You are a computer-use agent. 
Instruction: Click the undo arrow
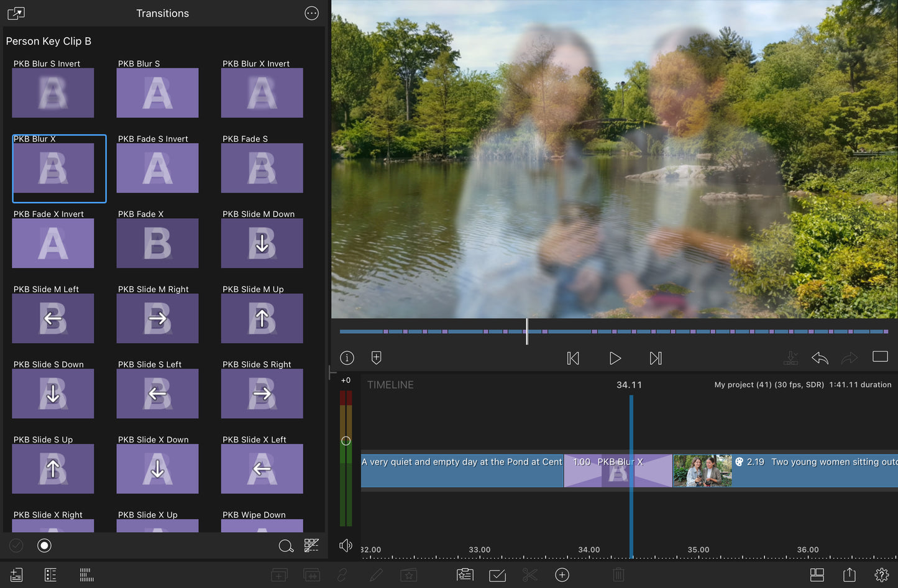click(x=820, y=358)
